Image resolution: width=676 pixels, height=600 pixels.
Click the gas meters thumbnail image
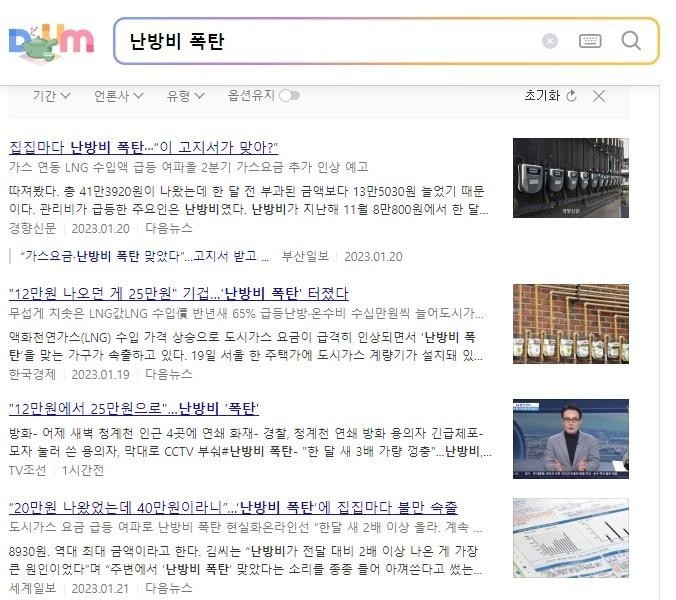point(571,178)
